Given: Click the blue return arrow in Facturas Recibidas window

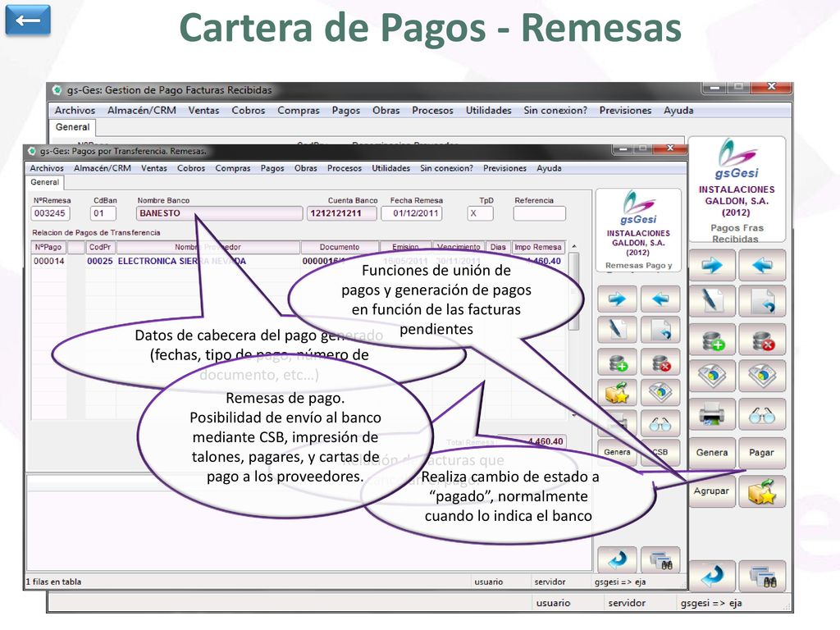Looking at the screenshot, I should (712, 576).
